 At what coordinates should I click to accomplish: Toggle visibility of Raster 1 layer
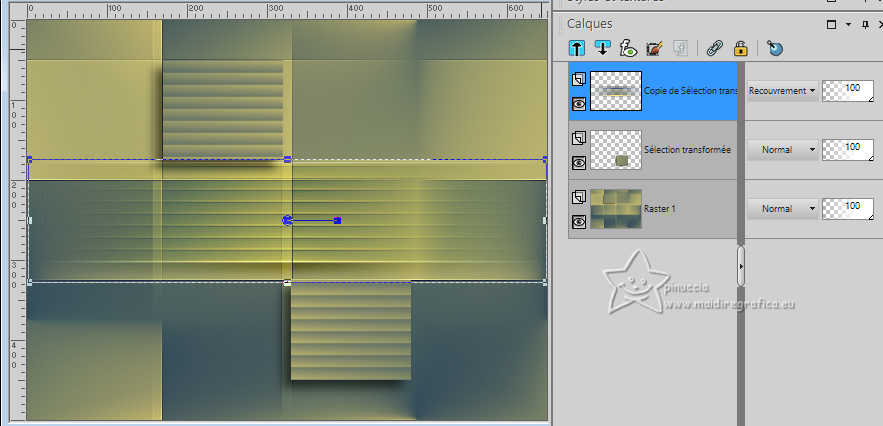(x=578, y=222)
